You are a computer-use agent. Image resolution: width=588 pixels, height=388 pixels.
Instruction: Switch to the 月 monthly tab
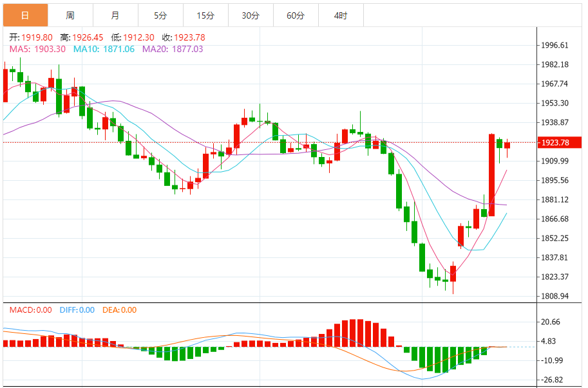point(115,15)
